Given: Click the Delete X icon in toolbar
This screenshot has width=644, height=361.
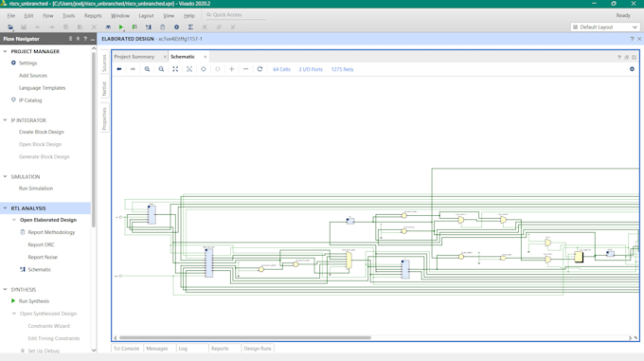Looking at the screenshot, I should [94, 27].
